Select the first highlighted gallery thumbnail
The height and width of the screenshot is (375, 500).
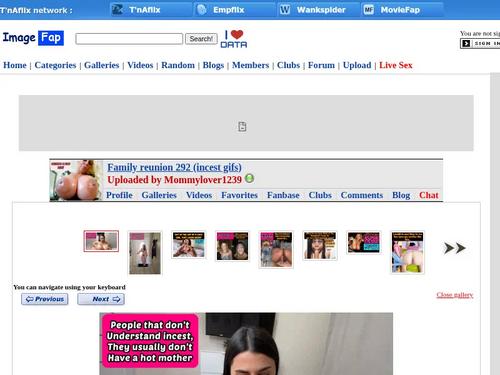click(101, 241)
